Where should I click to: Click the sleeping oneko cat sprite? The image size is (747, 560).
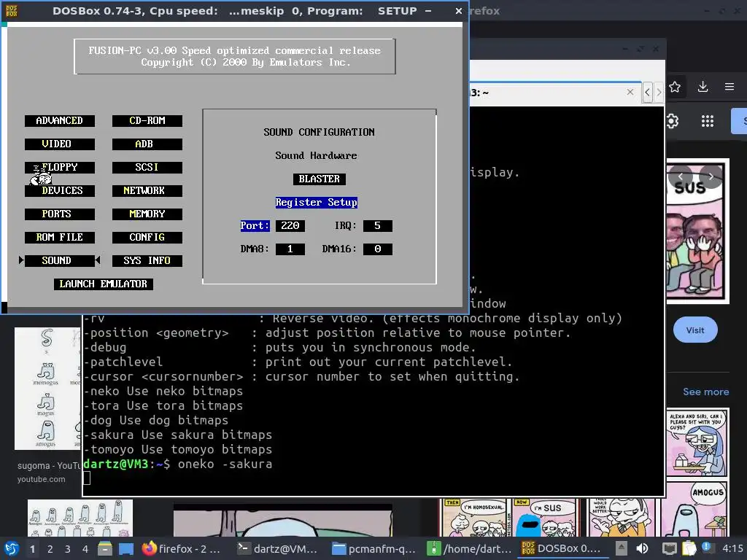tap(41, 175)
